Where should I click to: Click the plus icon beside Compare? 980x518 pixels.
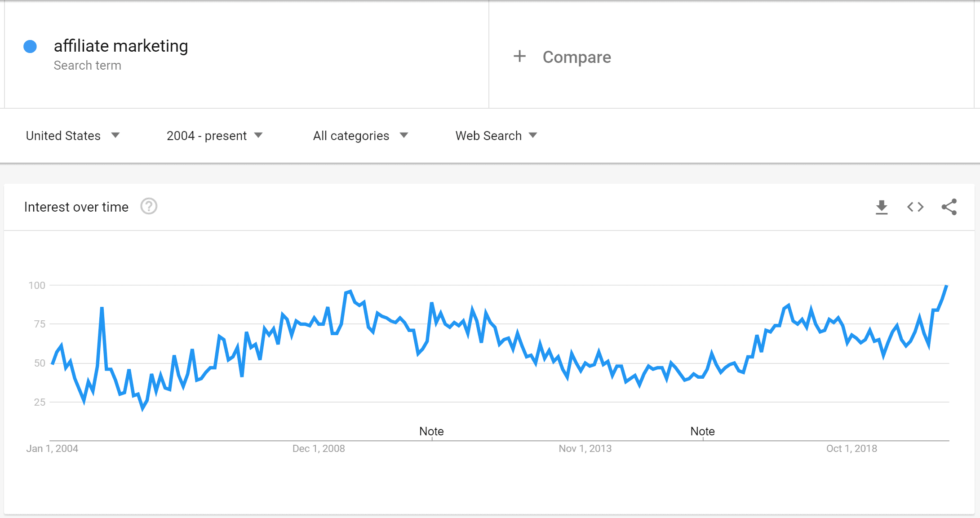point(519,57)
